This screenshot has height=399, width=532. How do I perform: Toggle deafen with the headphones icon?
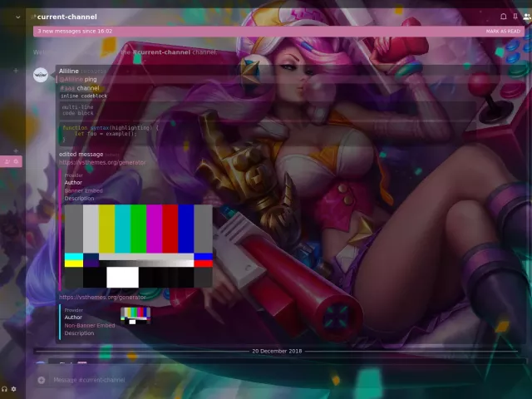(5, 389)
